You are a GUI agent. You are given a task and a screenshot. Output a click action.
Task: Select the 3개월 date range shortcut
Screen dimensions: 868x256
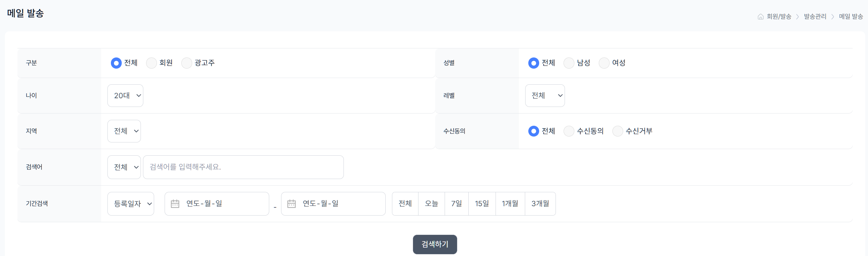click(540, 204)
